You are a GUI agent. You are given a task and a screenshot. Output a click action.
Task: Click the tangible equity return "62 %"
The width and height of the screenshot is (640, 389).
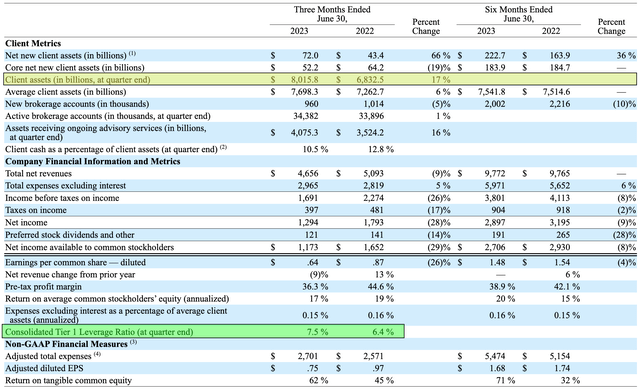pos(319,380)
